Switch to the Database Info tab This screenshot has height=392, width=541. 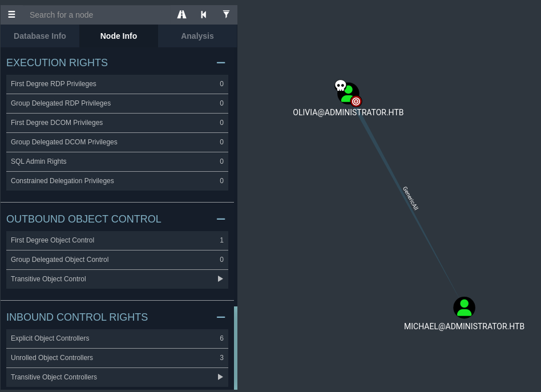[x=40, y=36]
